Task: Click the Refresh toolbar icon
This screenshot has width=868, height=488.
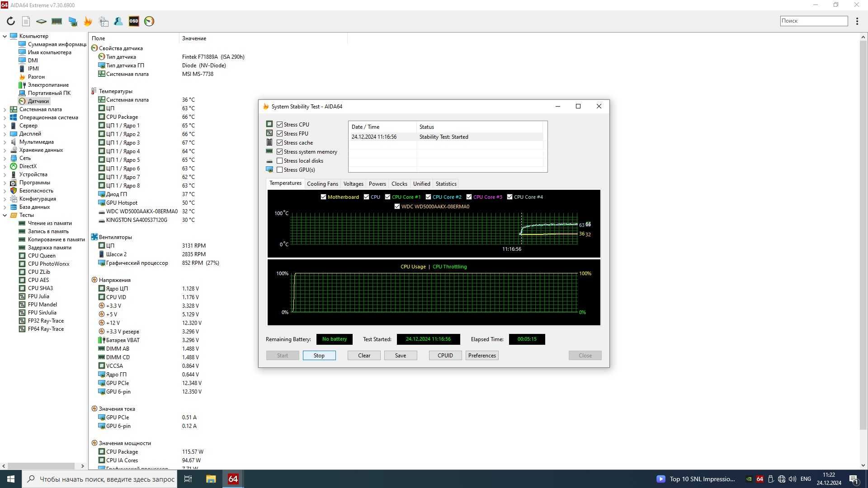Action: point(11,21)
